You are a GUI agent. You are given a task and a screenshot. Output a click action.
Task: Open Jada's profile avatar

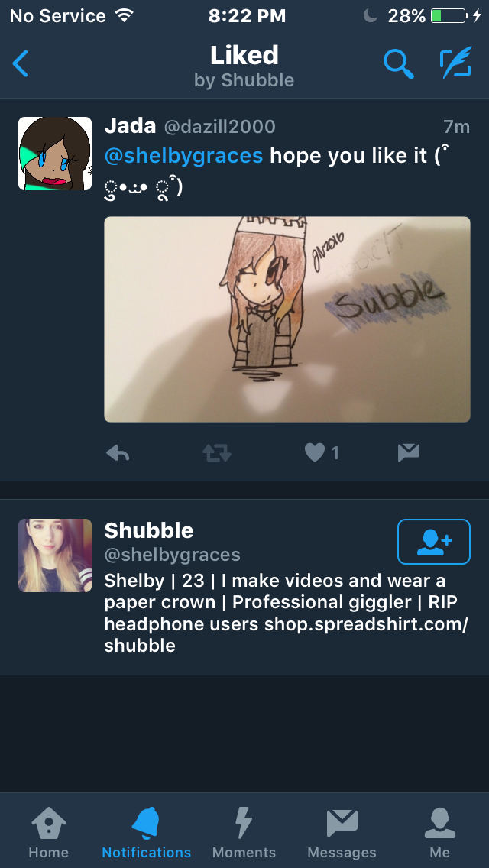click(55, 154)
